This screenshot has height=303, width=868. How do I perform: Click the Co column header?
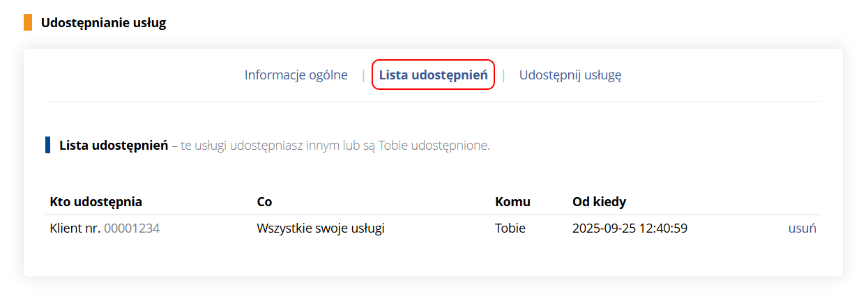264,202
